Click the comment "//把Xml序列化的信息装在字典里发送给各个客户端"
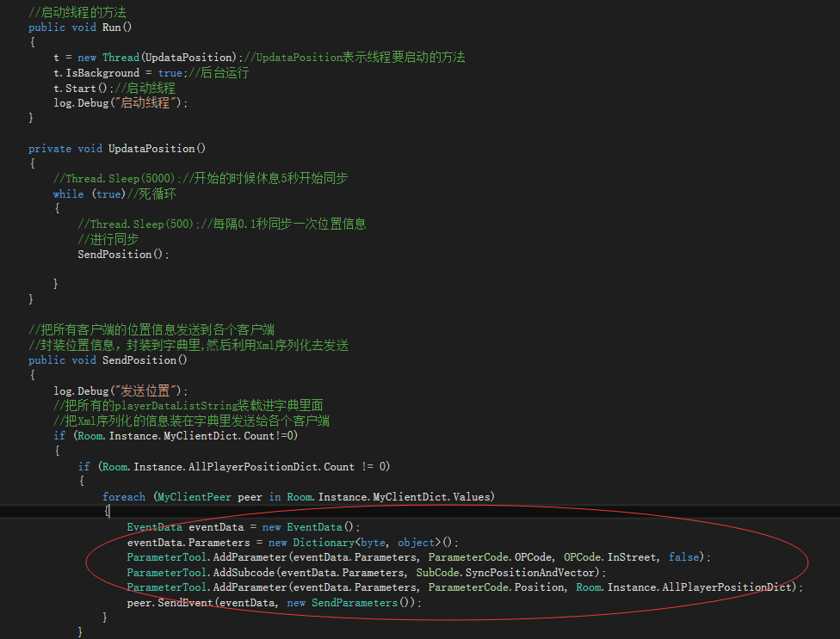This screenshot has width=840, height=639. (x=191, y=421)
